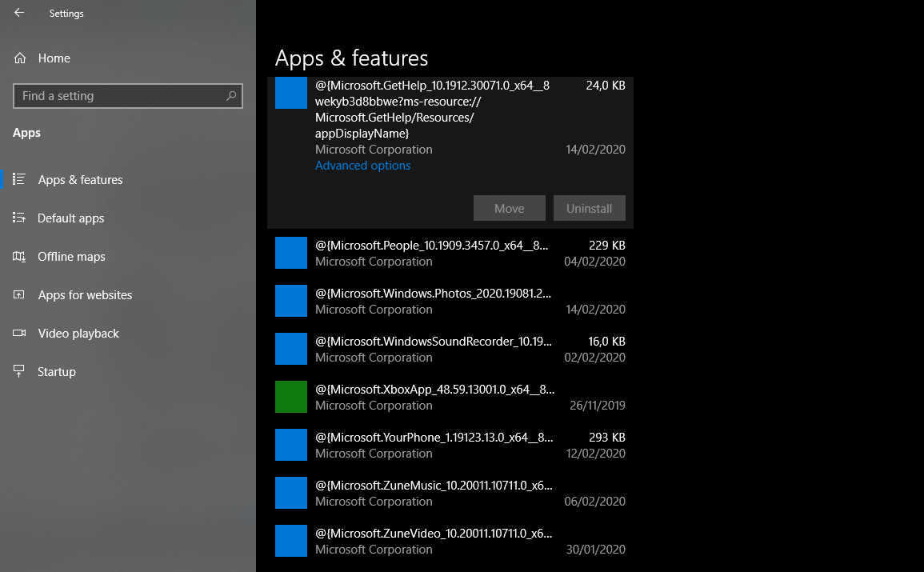Screen dimensions: 924x572
Task: Open Startup settings
Action: pyautogui.click(x=57, y=372)
